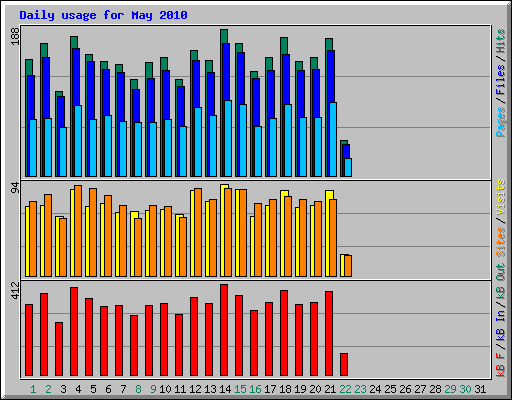Click the red kB bar for day 18
Screen dimensions: 512x400
tap(284, 333)
